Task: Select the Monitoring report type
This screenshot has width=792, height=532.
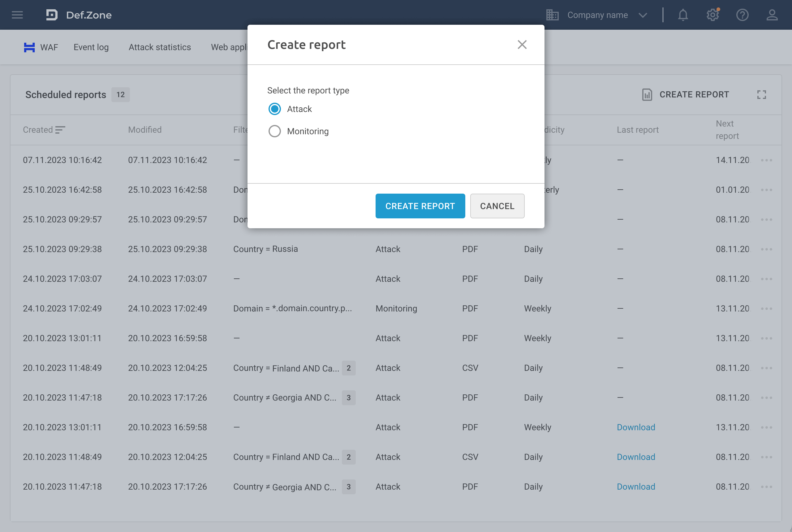Action: point(274,131)
